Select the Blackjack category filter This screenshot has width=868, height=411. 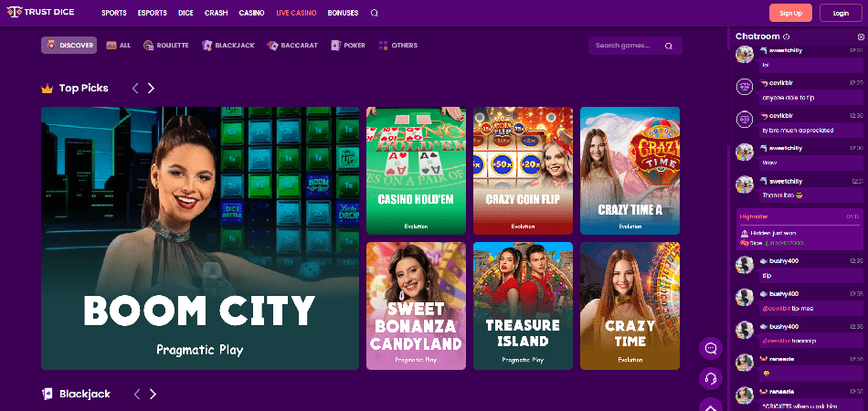tap(228, 46)
